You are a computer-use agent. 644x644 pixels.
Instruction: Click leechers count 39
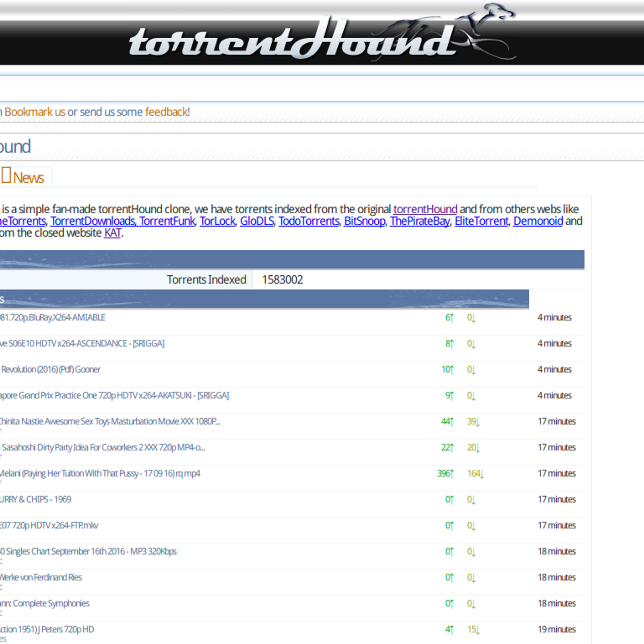tap(473, 421)
